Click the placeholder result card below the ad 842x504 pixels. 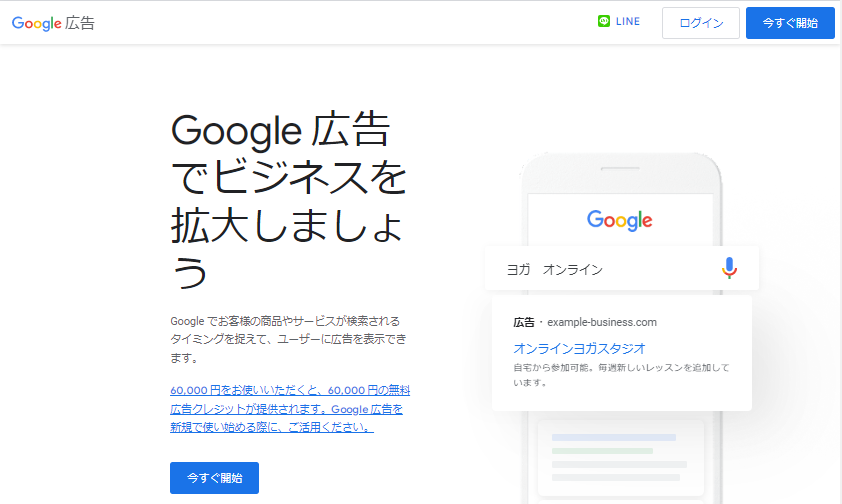(621, 458)
